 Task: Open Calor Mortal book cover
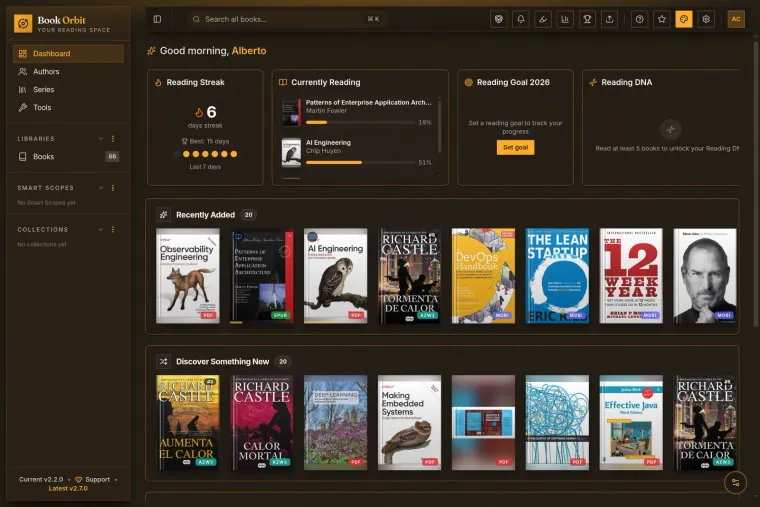262,423
